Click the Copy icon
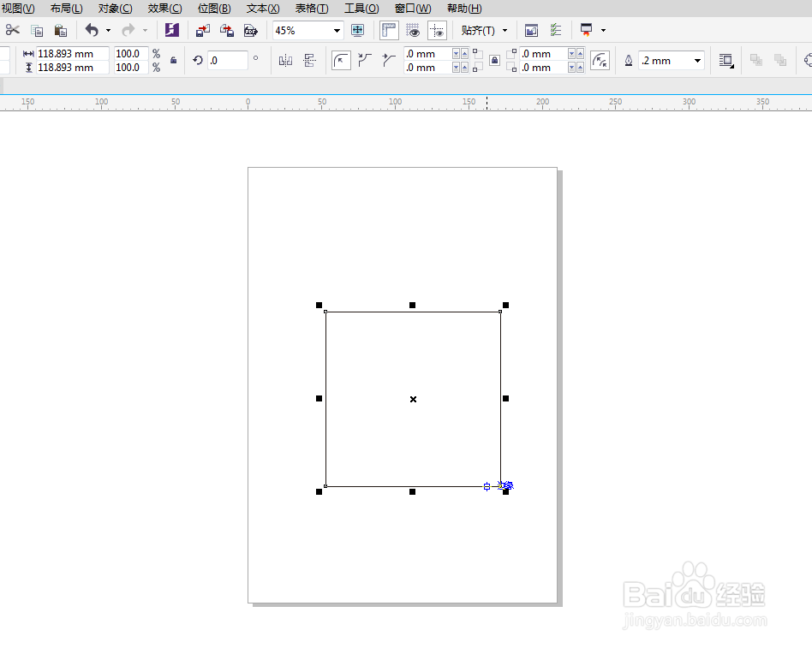812x648 pixels. (37, 31)
